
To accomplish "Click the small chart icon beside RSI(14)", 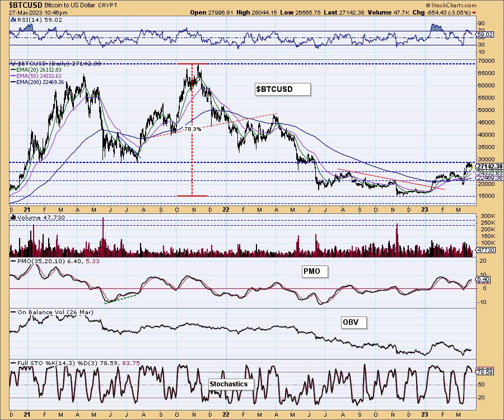I will [x=13, y=20].
